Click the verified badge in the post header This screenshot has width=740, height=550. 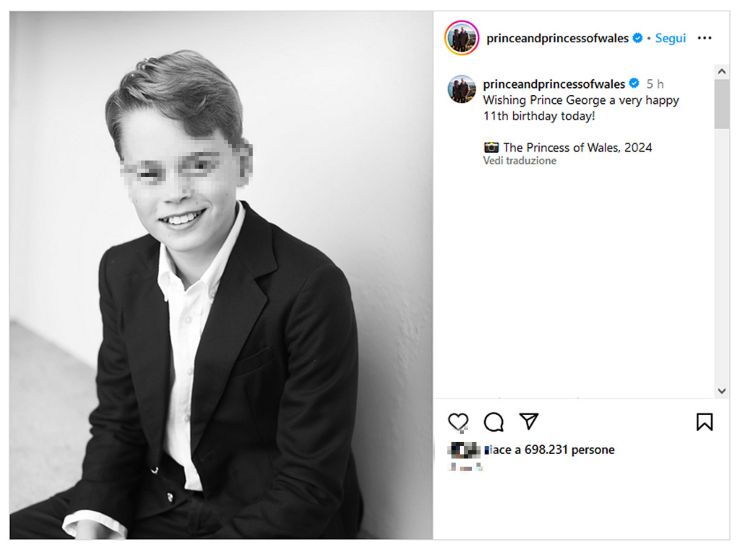637,38
